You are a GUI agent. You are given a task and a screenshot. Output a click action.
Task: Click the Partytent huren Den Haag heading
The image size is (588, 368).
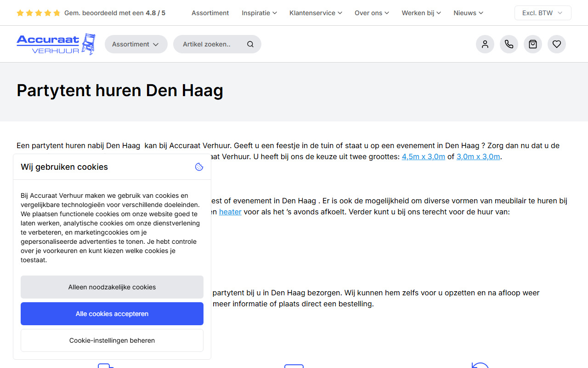[x=120, y=90]
